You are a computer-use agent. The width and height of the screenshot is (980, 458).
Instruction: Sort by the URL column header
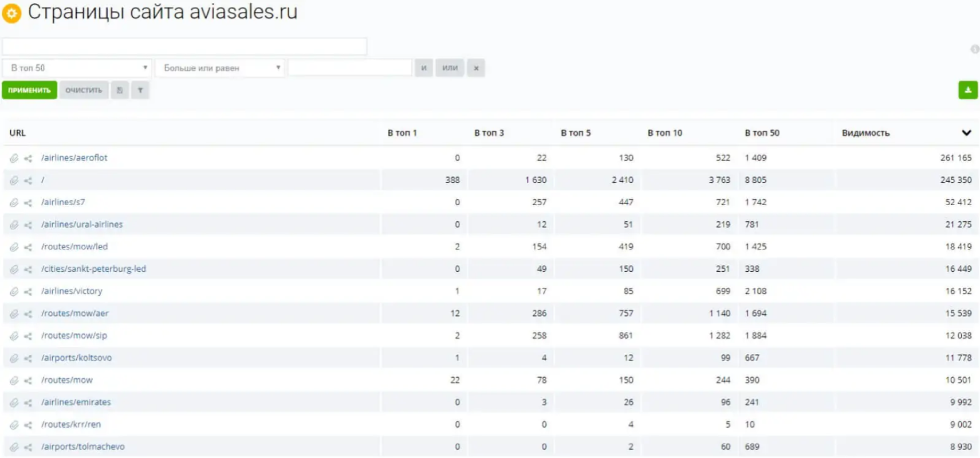18,133
